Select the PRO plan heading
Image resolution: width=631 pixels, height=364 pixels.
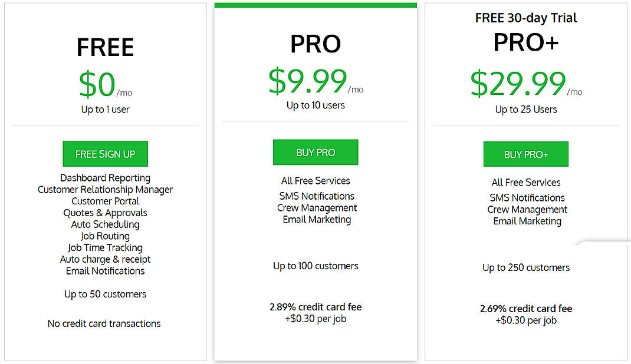click(315, 44)
